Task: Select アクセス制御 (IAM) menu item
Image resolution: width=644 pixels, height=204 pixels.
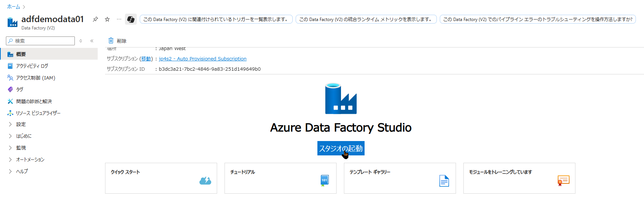Action: click(35, 78)
